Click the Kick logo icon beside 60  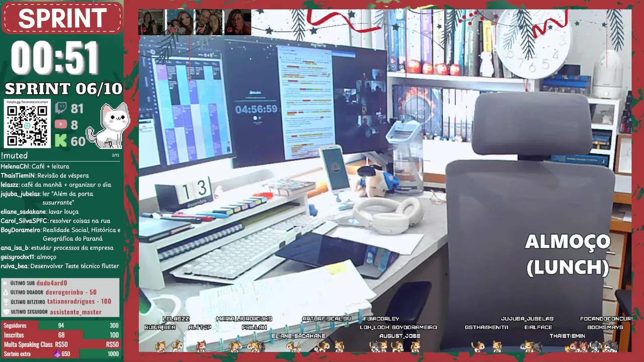[61, 141]
